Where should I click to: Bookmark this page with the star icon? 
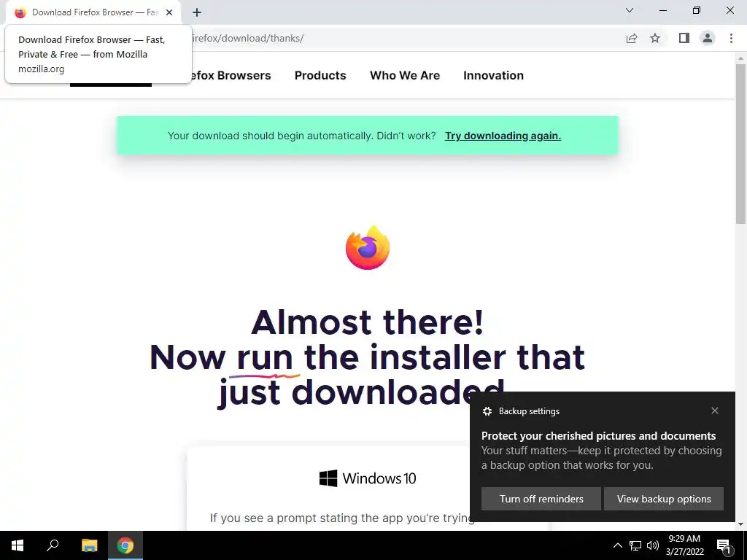pos(656,38)
